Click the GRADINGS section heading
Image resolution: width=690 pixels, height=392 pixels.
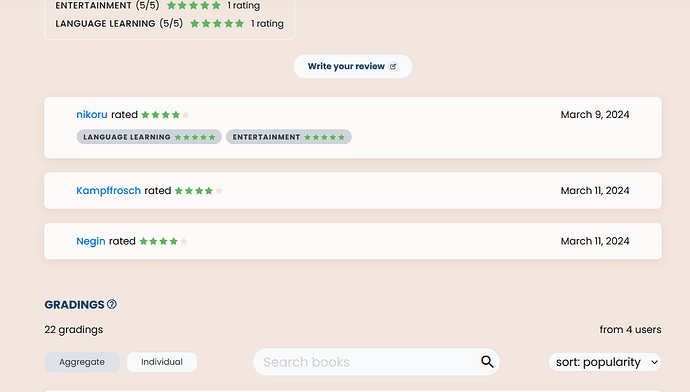(74, 304)
